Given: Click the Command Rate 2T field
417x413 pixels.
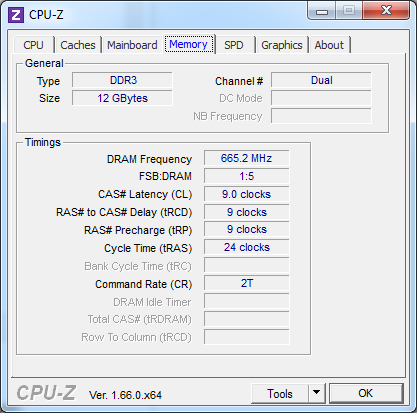Looking at the screenshot, I should [x=247, y=283].
